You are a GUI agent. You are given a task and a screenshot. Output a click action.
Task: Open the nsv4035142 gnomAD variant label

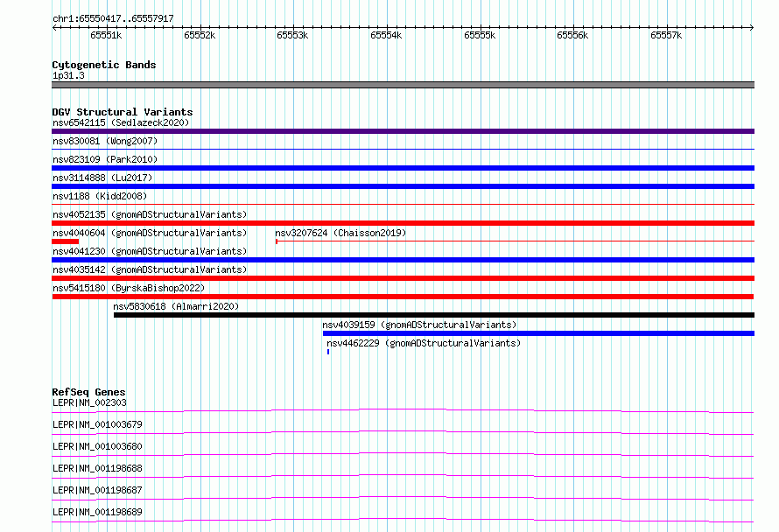coord(150,269)
